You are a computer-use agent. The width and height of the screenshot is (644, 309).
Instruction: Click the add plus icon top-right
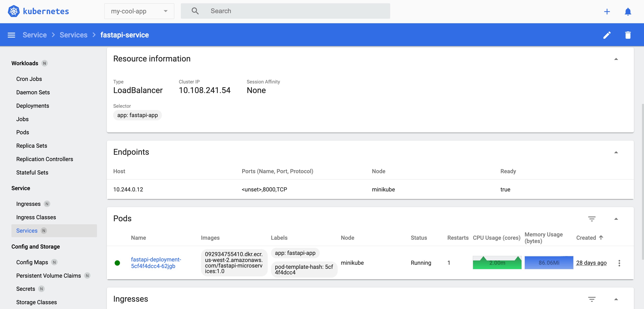(607, 11)
